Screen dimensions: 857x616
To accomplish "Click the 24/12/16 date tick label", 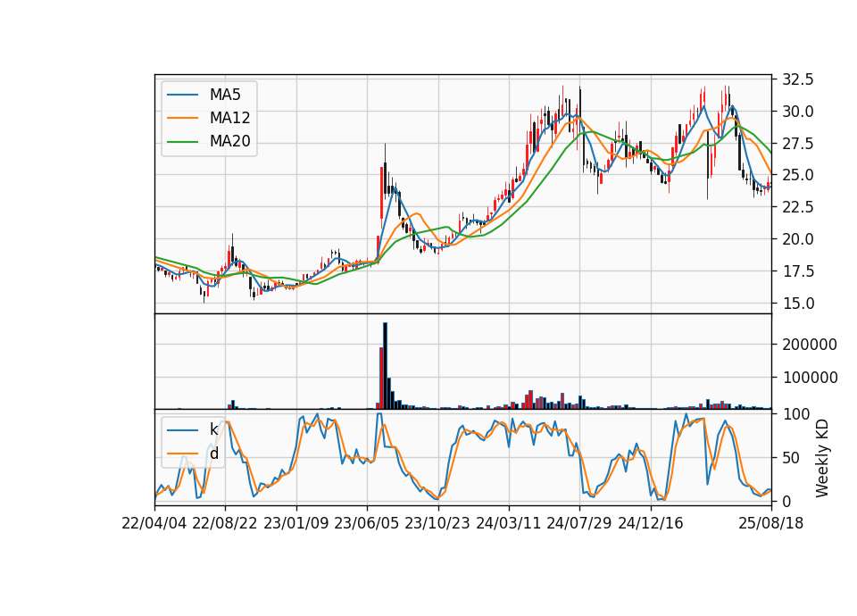I will pos(651,523).
